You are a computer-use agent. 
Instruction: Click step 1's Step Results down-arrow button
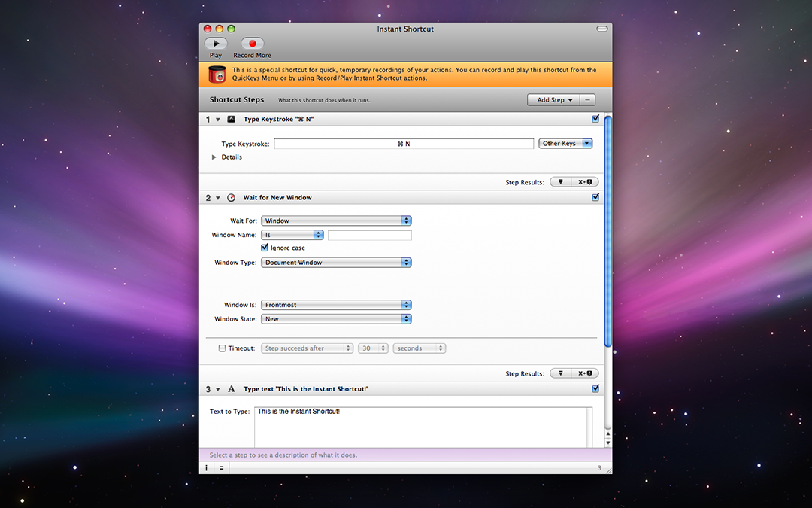561,182
